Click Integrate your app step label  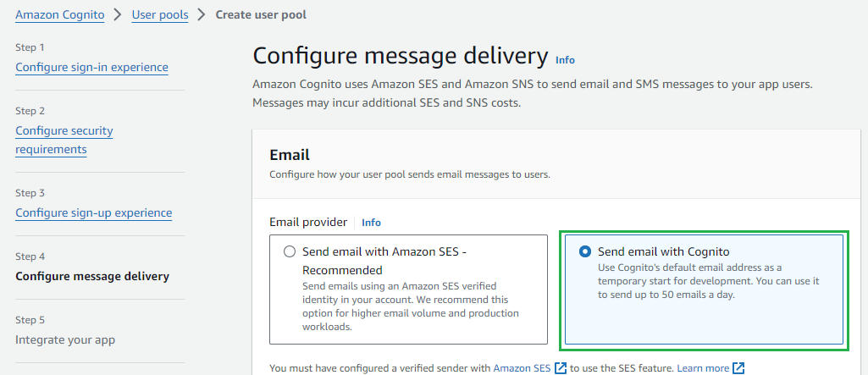pyautogui.click(x=65, y=339)
